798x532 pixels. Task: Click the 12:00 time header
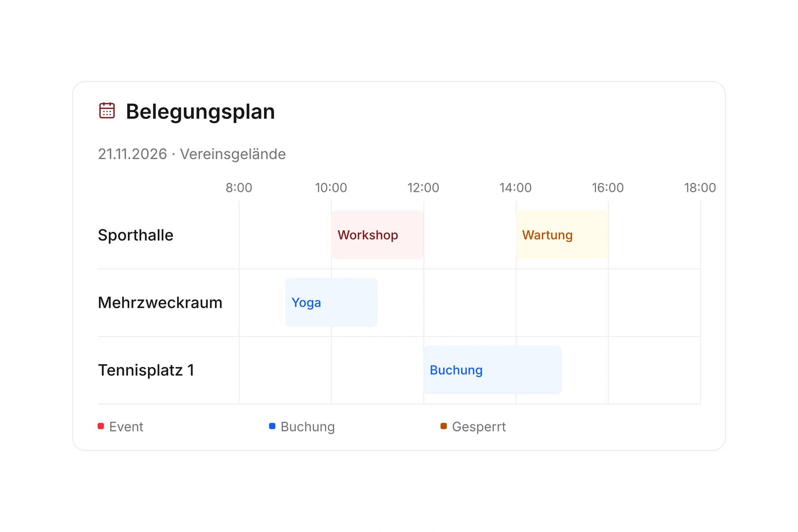pyautogui.click(x=424, y=188)
